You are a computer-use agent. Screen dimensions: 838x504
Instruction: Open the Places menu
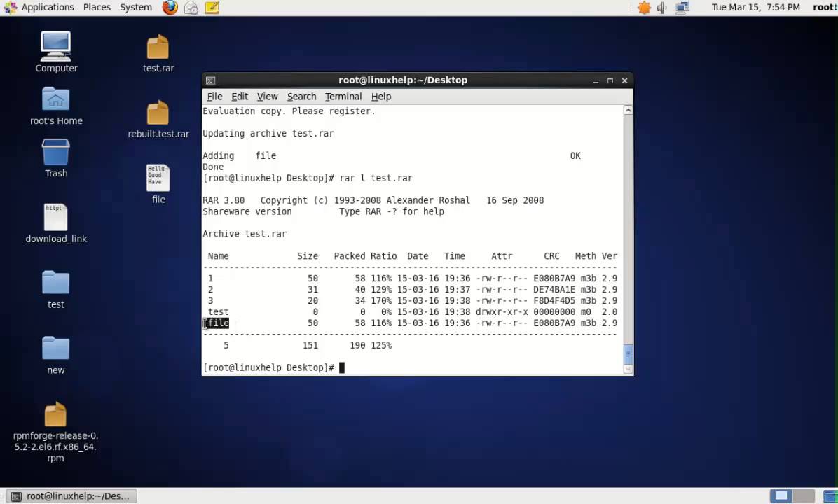point(97,8)
